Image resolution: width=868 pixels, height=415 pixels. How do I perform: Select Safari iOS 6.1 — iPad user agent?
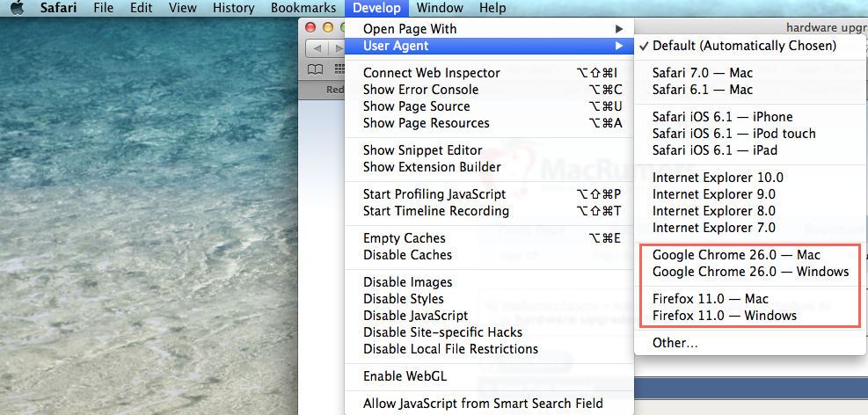pyautogui.click(x=748, y=150)
